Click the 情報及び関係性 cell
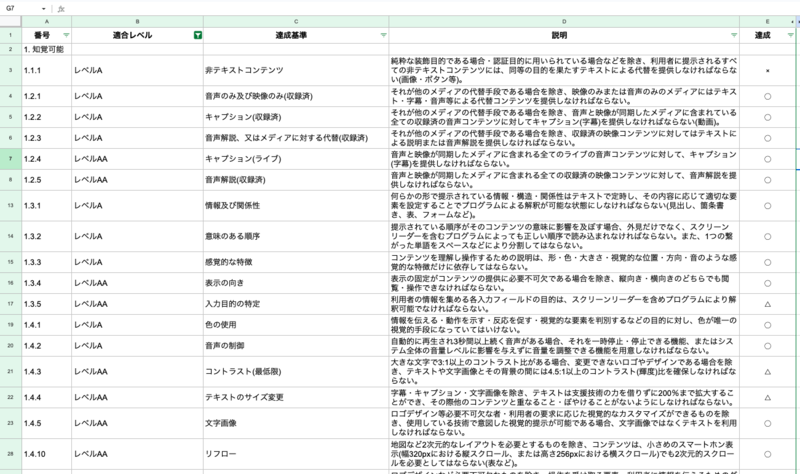Screen dimensions: 800x474 [296, 205]
